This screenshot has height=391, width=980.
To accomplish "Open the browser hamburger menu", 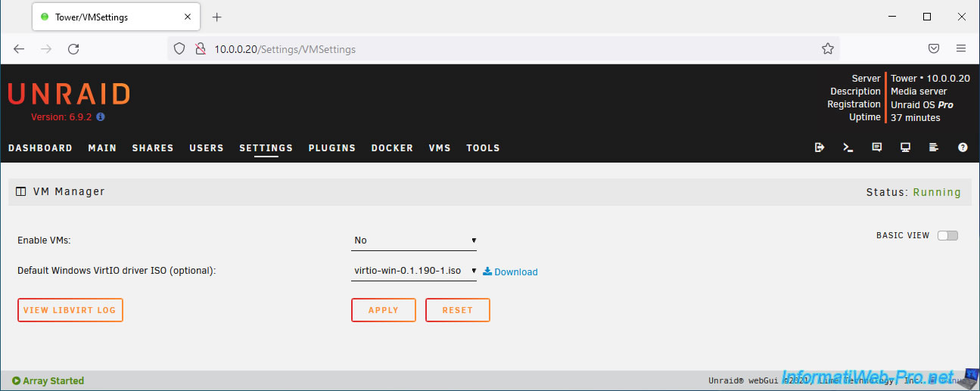I will click(961, 48).
